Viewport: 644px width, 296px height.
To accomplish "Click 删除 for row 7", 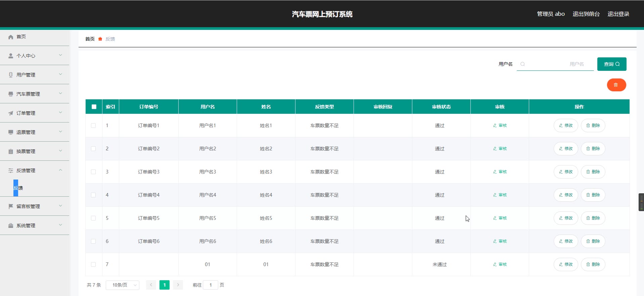I will pos(593,264).
